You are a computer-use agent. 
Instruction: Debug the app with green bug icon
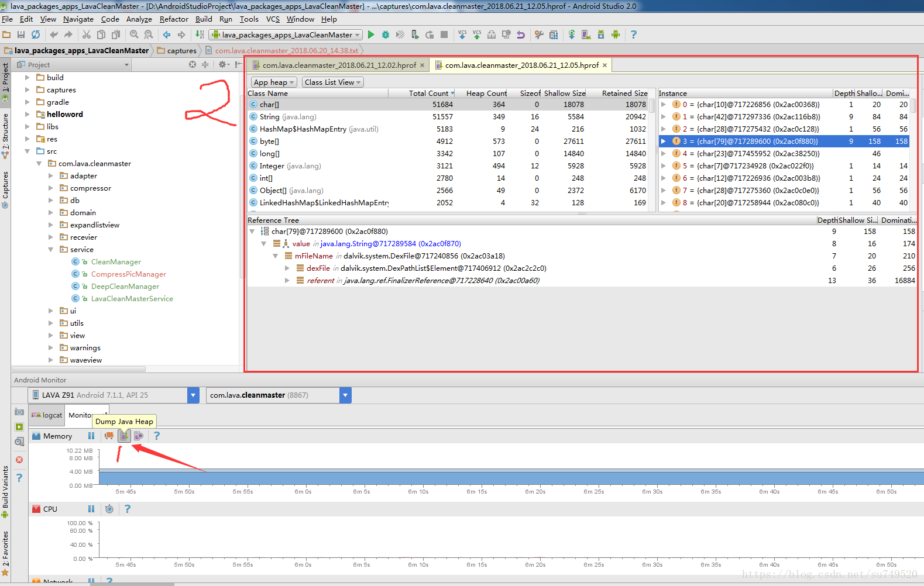(x=386, y=35)
